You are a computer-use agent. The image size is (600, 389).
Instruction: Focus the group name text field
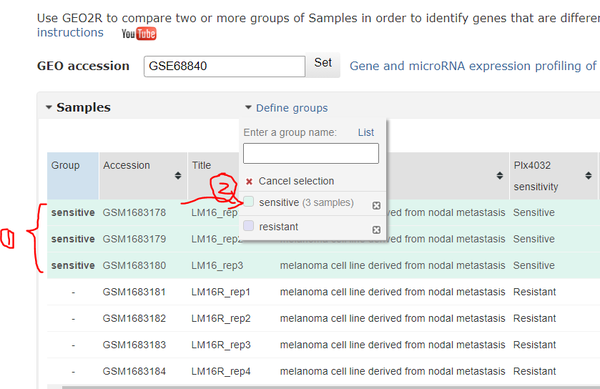(311, 153)
